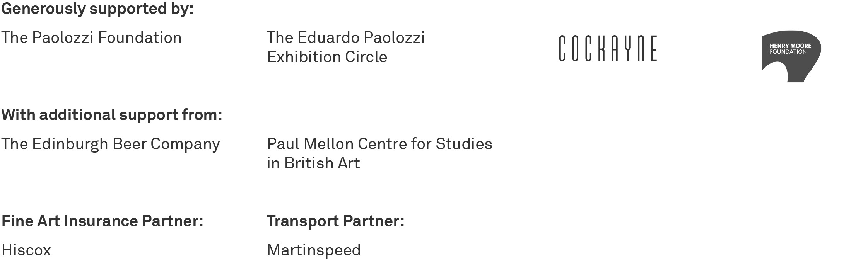Select the Hiscox insurance partner name
Screen dimensions: 868x274
pyautogui.click(x=26, y=250)
